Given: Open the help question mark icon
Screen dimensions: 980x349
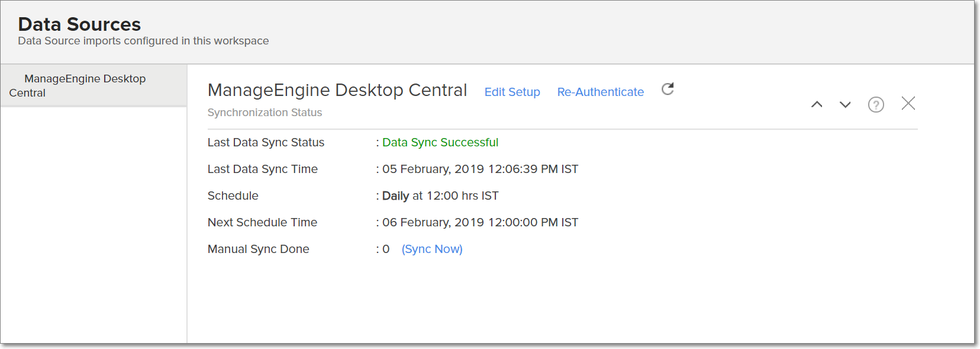Looking at the screenshot, I should [876, 104].
